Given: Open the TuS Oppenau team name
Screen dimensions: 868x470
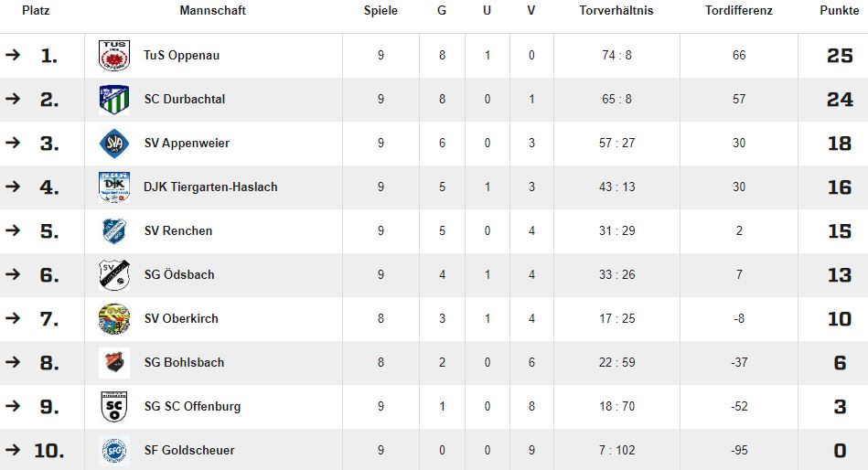Looking at the screenshot, I should (182, 56).
